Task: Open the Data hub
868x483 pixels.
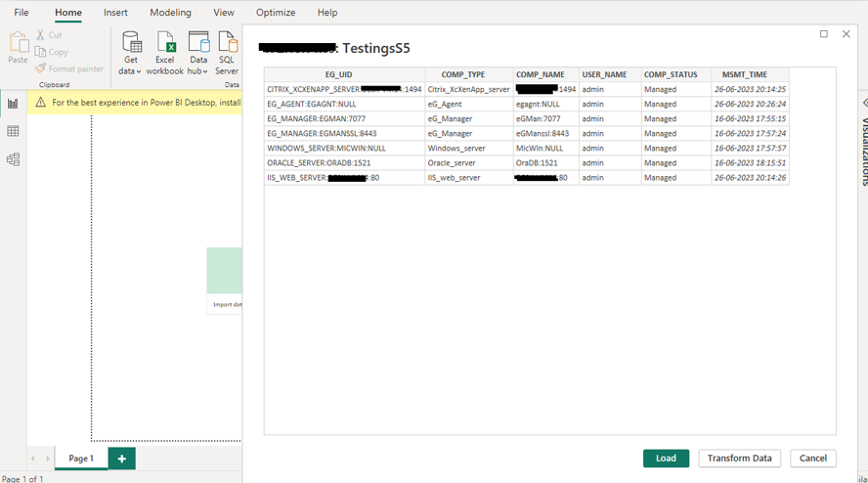Action: point(198,53)
